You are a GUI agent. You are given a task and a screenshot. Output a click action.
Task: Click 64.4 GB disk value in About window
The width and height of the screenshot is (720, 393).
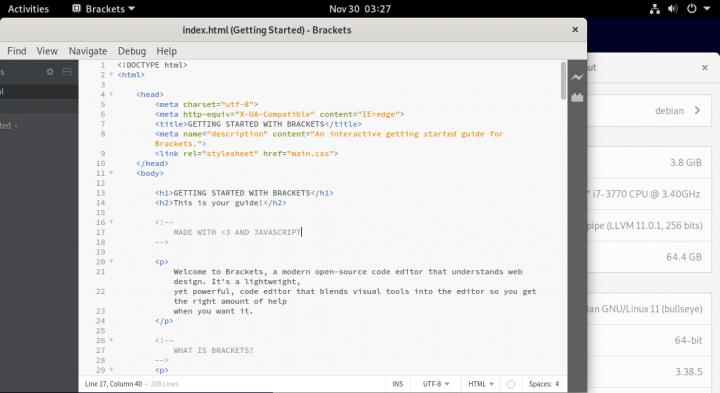coord(684,257)
